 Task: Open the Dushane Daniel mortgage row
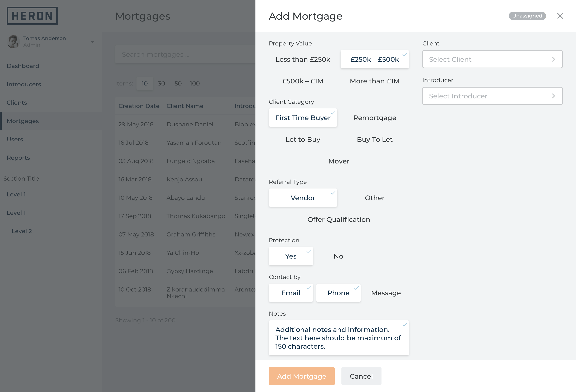click(x=185, y=124)
